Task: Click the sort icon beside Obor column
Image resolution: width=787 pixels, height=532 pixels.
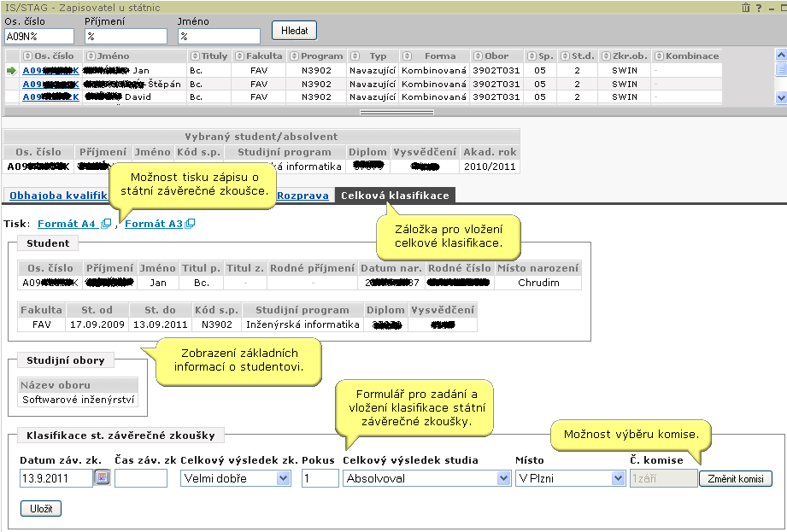Action: [479, 56]
